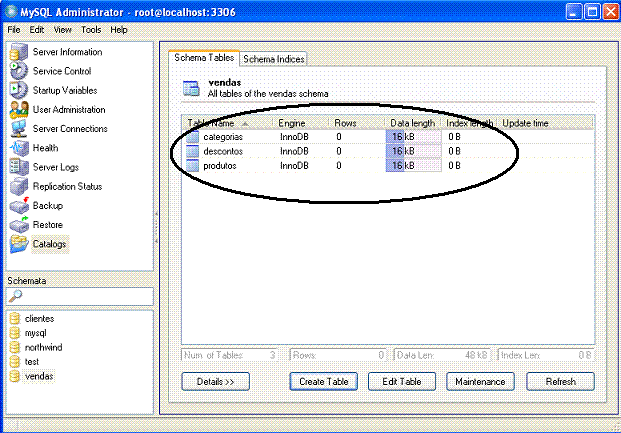The image size is (621, 433).
Task: Open the Edit menu
Action: [36, 30]
